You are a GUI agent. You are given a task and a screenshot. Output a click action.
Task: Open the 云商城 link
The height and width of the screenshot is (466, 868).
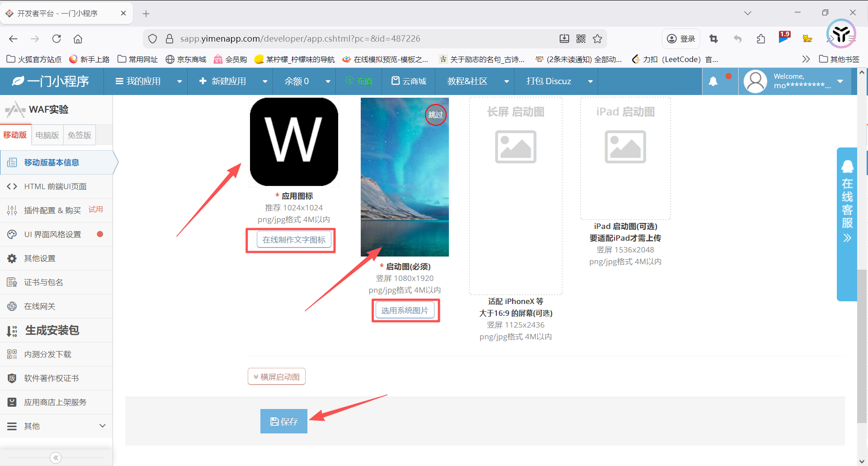409,81
